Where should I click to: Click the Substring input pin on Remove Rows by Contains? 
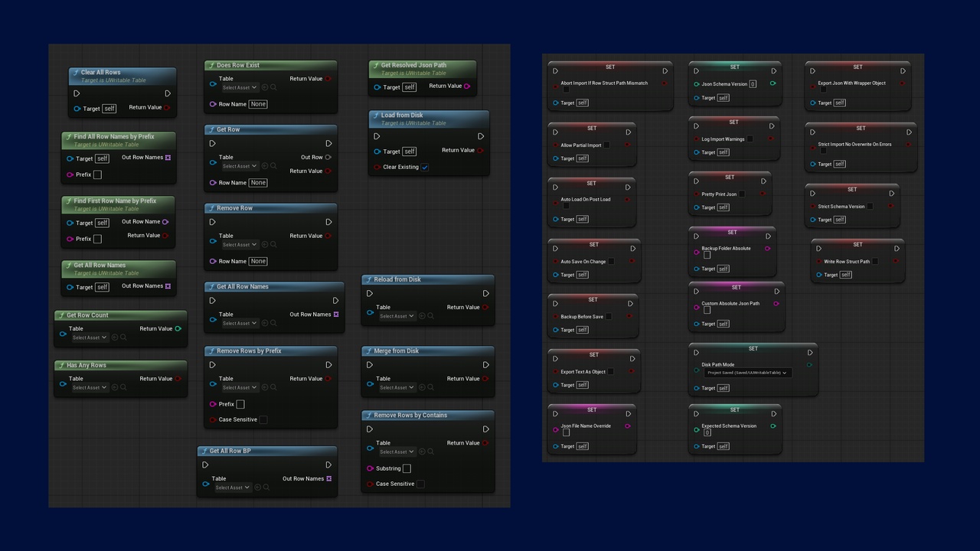click(x=371, y=468)
